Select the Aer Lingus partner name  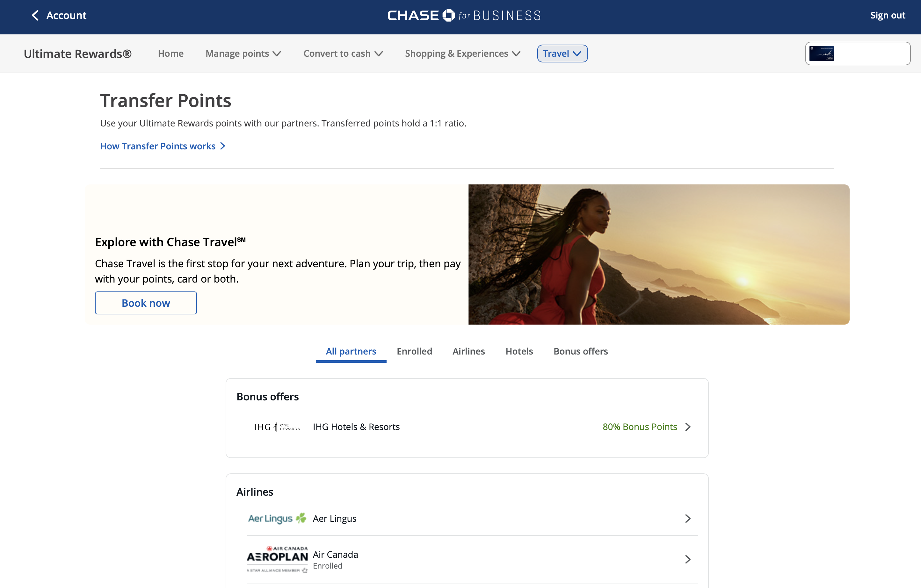click(335, 519)
